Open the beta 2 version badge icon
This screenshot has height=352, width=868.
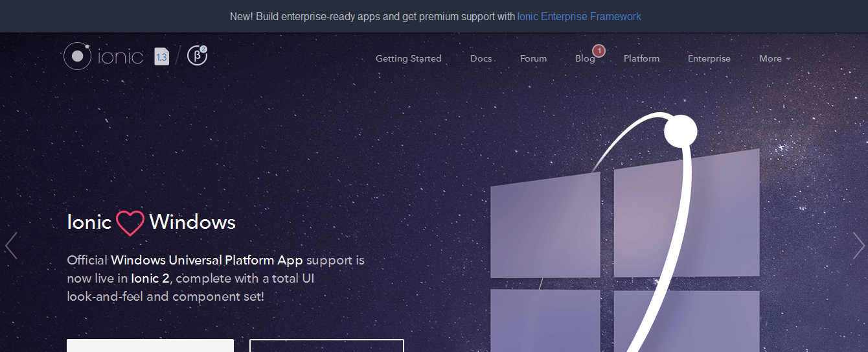click(x=197, y=56)
